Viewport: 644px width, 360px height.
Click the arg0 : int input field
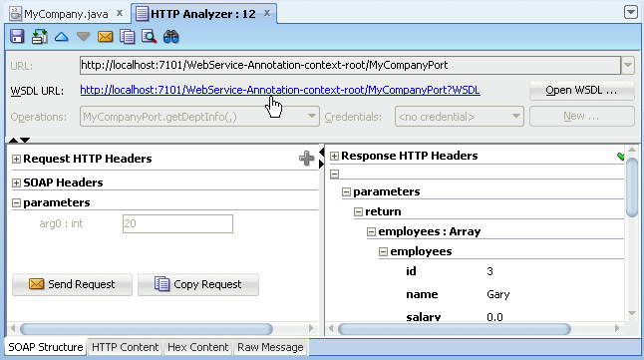(x=177, y=224)
